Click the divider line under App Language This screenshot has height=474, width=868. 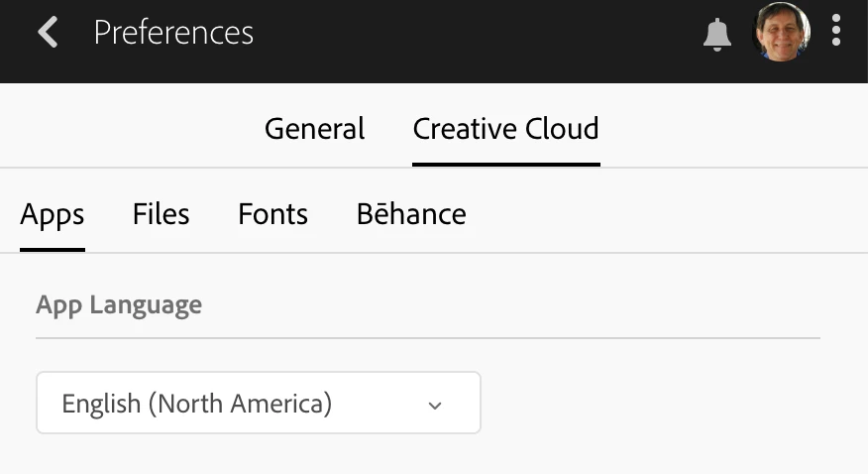[x=427, y=338]
